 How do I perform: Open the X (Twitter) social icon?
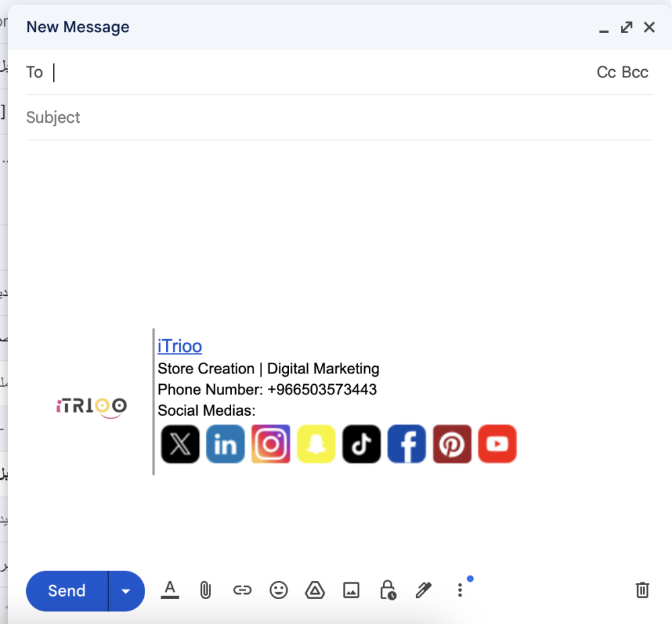[x=180, y=444]
